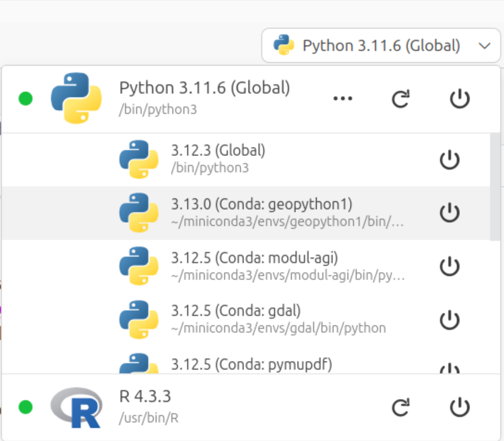This screenshot has width=504, height=441.
Task: Start the Python 3.12.3 (Global) interpreter
Action: 449,160
